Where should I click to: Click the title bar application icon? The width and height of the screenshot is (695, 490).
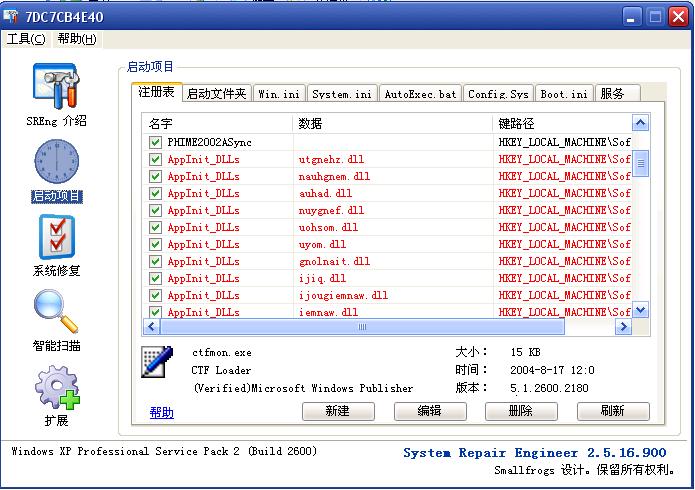coord(11,16)
